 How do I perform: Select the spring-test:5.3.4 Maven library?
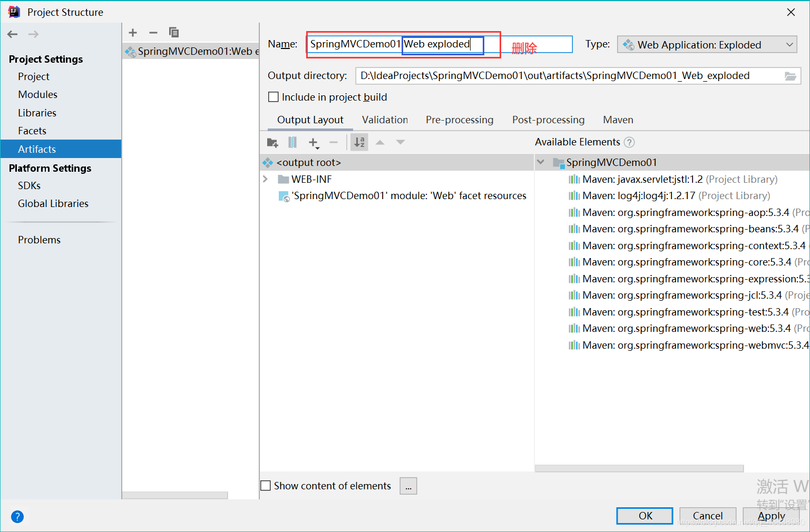688,312
